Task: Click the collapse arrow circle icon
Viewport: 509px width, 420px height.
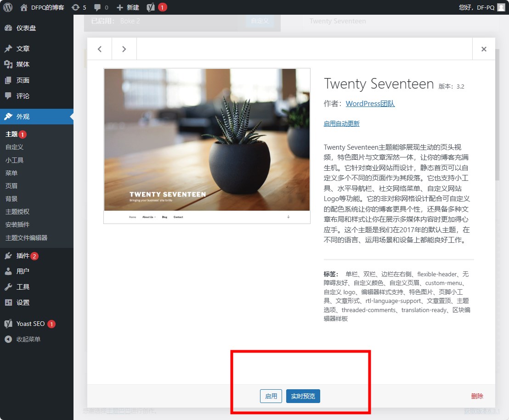Action: (x=8, y=339)
